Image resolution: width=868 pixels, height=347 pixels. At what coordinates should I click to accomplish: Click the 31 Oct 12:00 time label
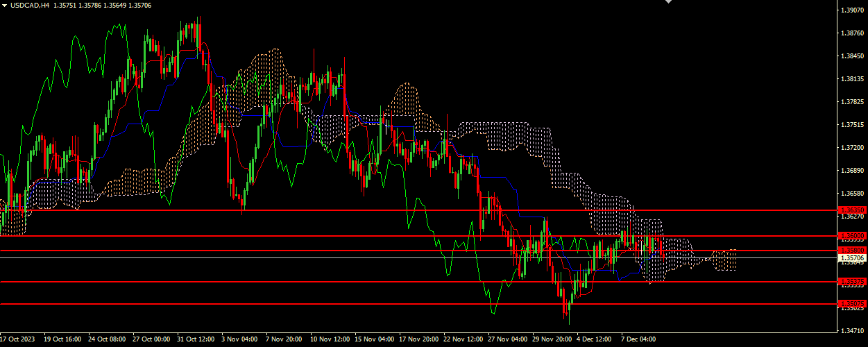coord(196,340)
